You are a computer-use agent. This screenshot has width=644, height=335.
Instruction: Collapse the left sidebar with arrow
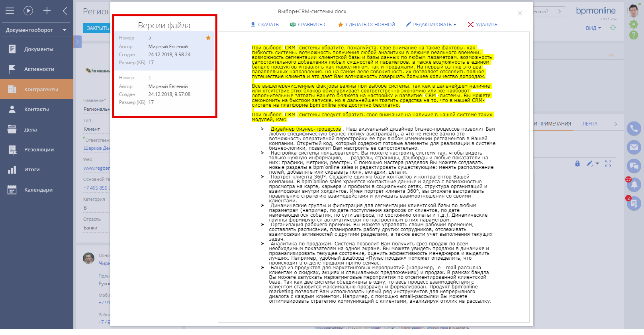tap(65, 11)
